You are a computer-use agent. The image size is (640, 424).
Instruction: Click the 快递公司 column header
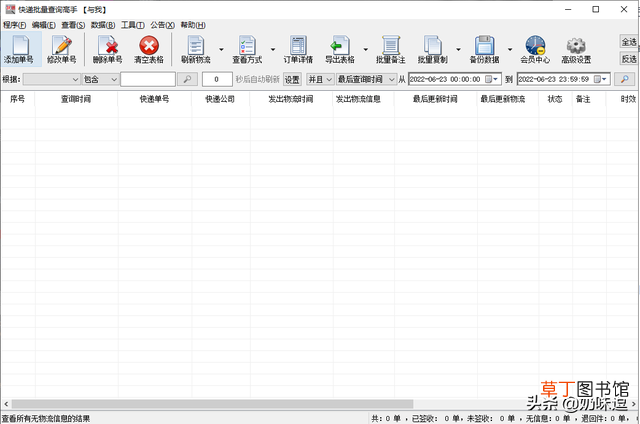220,99
